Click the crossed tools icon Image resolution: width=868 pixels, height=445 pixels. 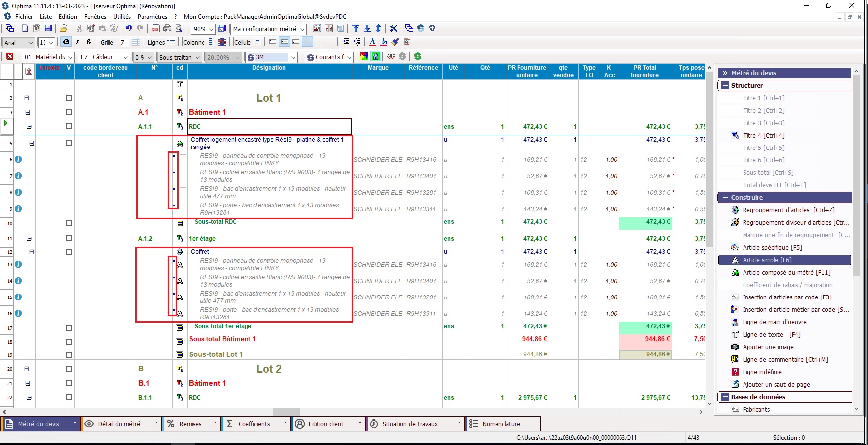click(x=393, y=29)
